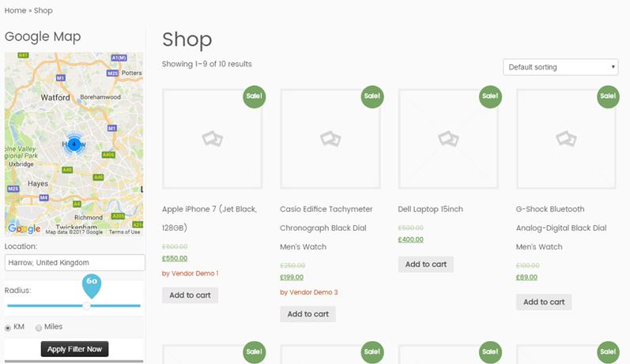Open G-Shock Bluetooth Analog-Digital watch title
The height and width of the screenshot is (364, 630).
click(x=561, y=228)
